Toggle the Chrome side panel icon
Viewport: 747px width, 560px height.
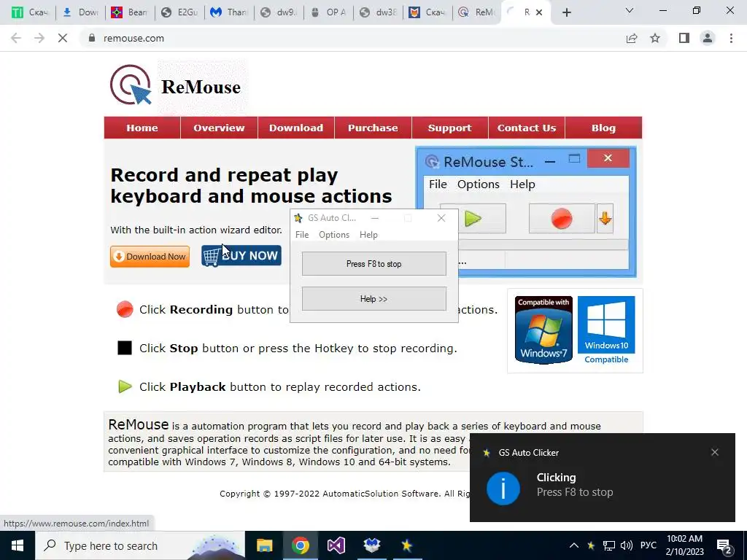click(x=684, y=38)
